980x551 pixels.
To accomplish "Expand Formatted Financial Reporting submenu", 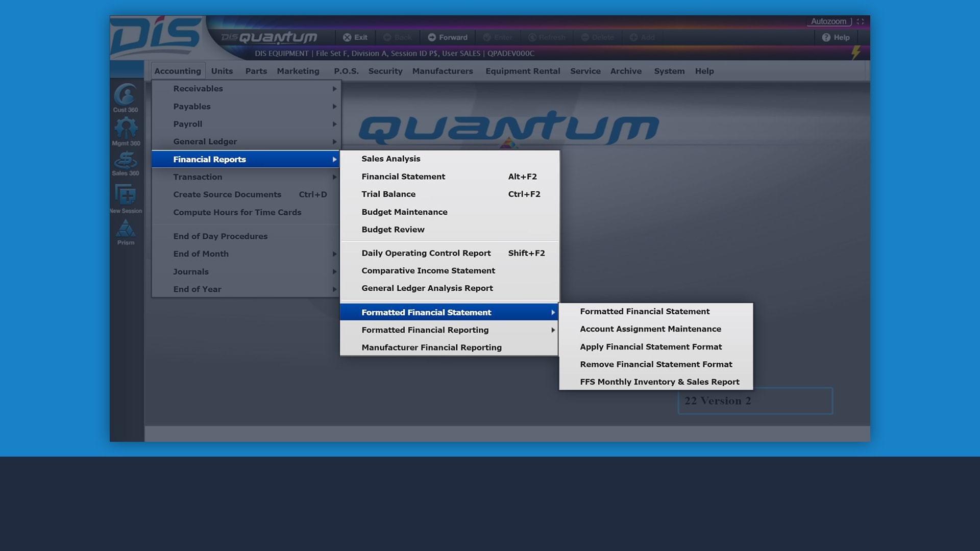I will [449, 330].
